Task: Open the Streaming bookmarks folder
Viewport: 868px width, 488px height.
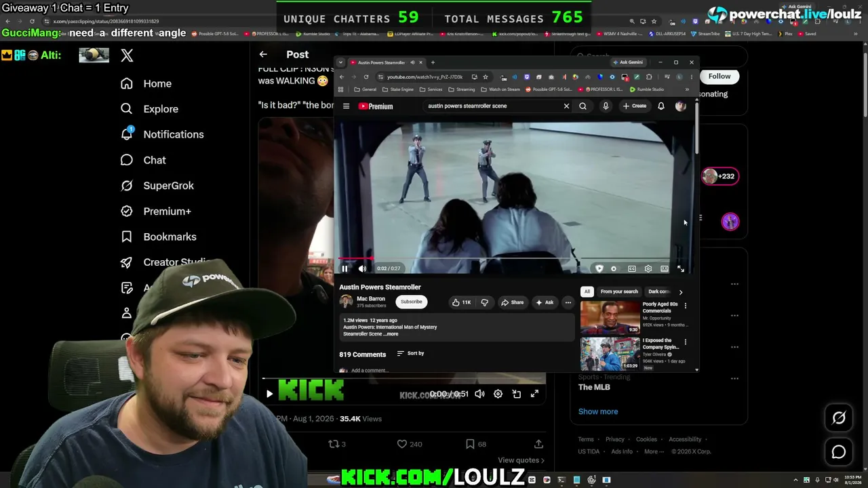Action: tap(461, 89)
